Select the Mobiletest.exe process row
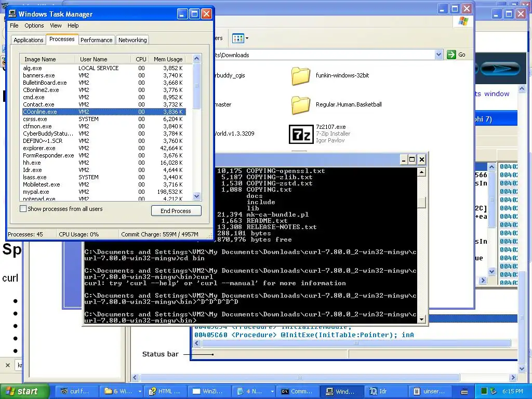The width and height of the screenshot is (532, 399). (x=104, y=184)
